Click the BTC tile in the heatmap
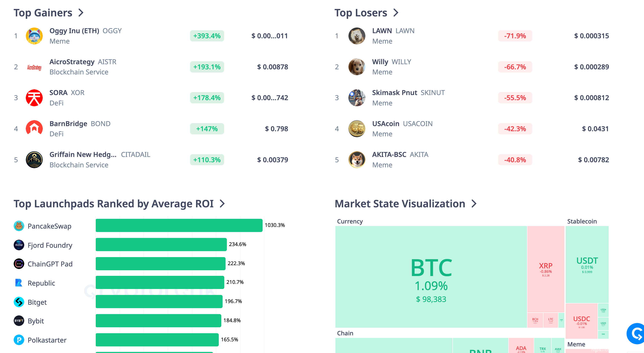 431,277
